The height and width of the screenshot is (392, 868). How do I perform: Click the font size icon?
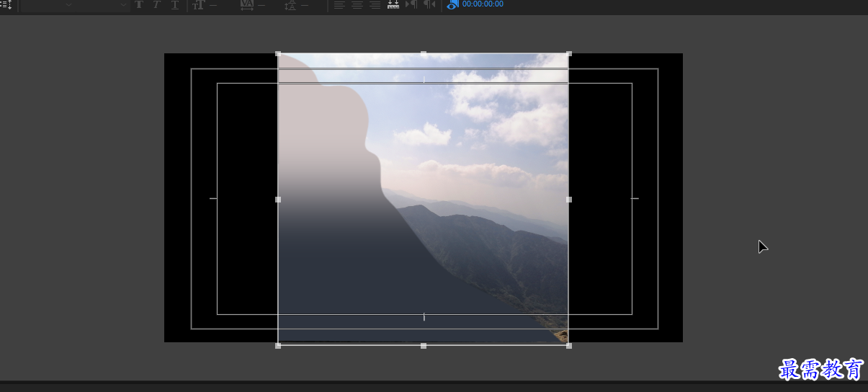(x=198, y=5)
